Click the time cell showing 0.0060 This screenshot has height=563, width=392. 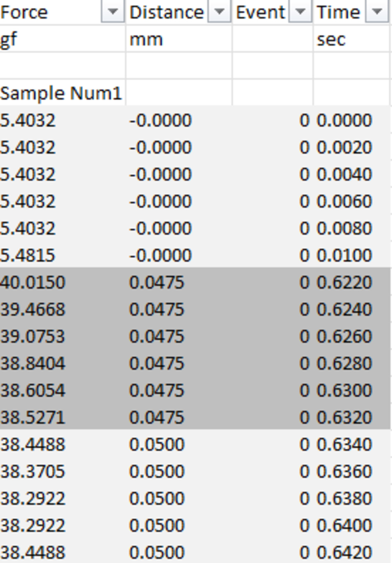tap(344, 201)
